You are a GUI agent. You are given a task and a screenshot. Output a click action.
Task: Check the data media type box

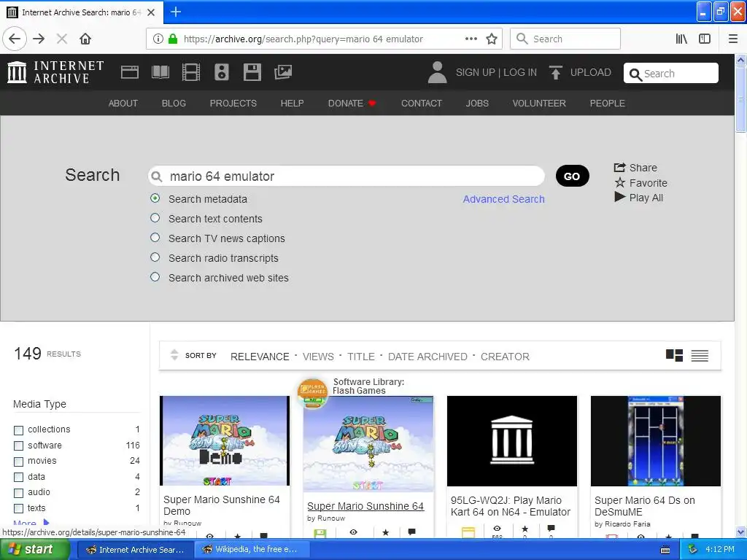point(18,477)
